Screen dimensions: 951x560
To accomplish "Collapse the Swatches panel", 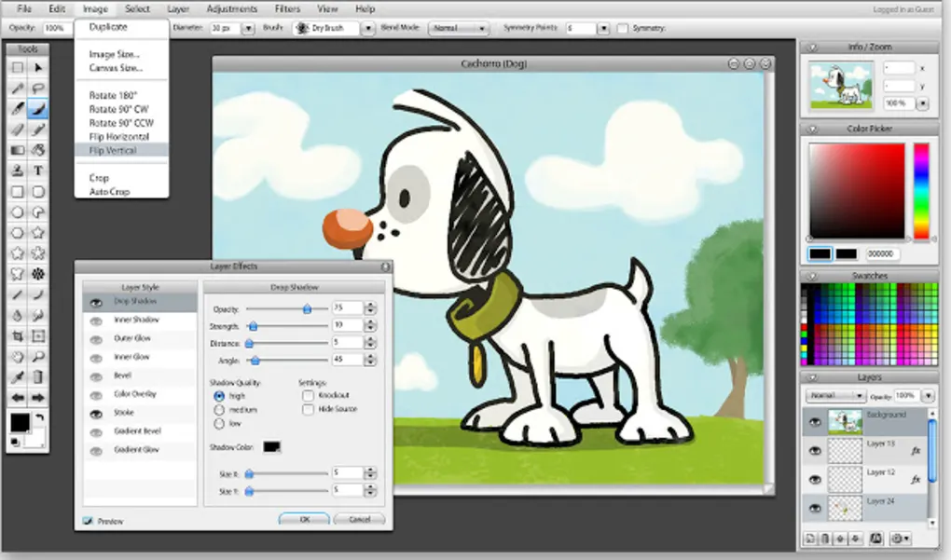I will click(x=812, y=276).
